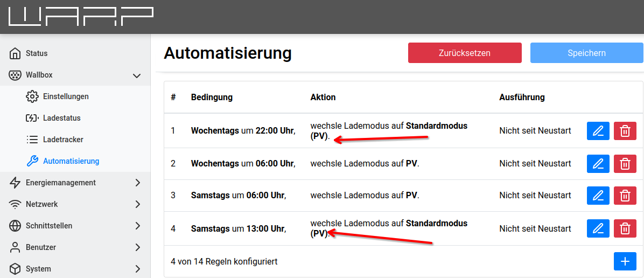Open the Status page

pyautogui.click(x=37, y=53)
